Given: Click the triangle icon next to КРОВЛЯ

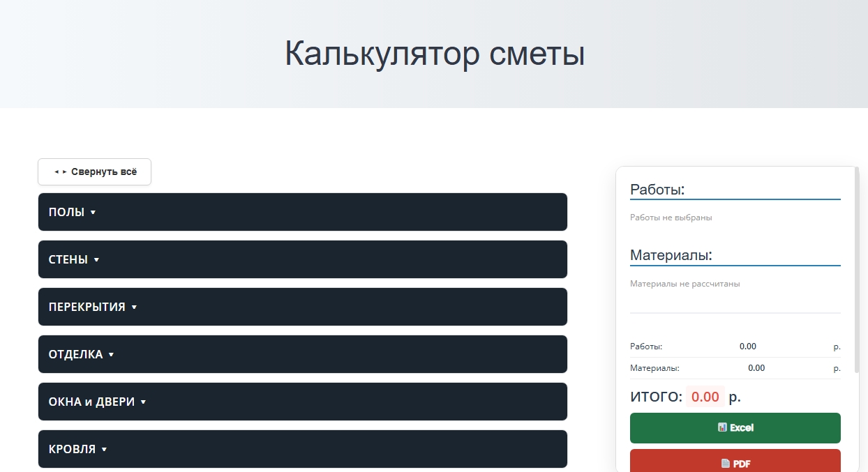Looking at the screenshot, I should click(104, 449).
